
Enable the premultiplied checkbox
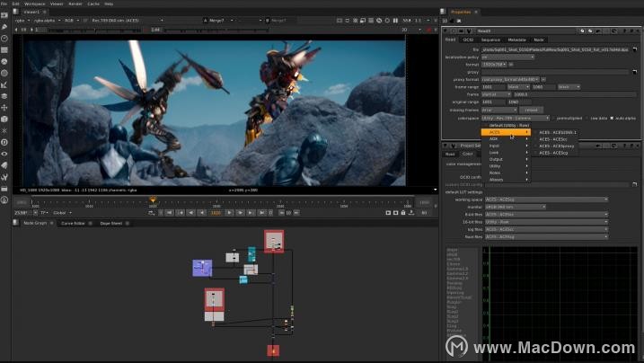(x=554, y=118)
